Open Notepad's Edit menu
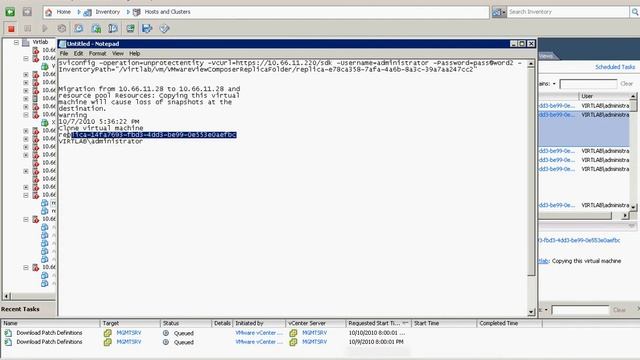The image size is (640, 360). click(78, 53)
